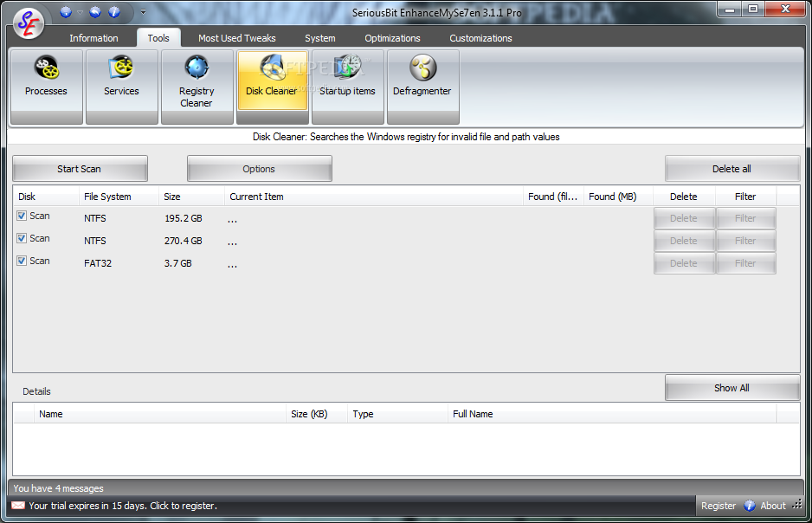Open the Optimizations tab
The image size is (812, 523).
coord(392,38)
